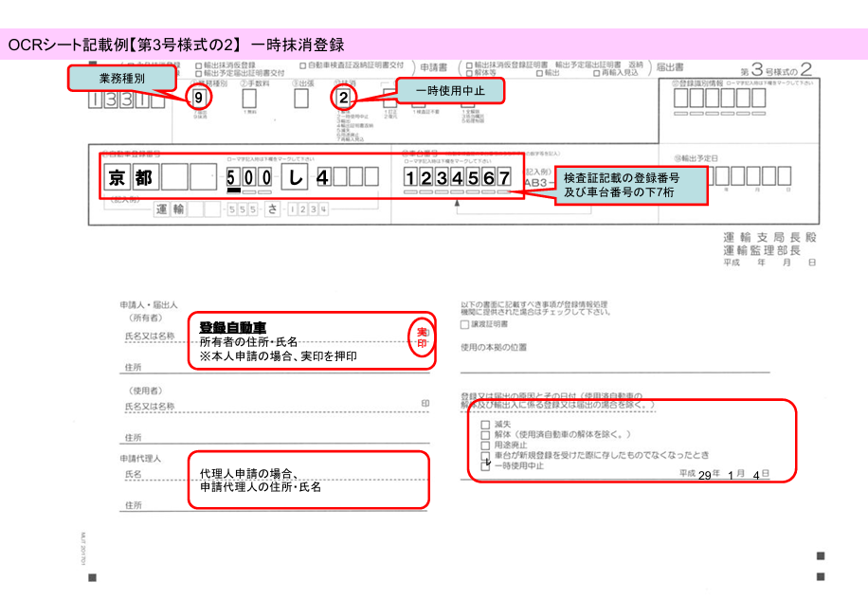
Task: Check the 車台が新規登録を受けた際 checkbox
Action: click(485, 456)
